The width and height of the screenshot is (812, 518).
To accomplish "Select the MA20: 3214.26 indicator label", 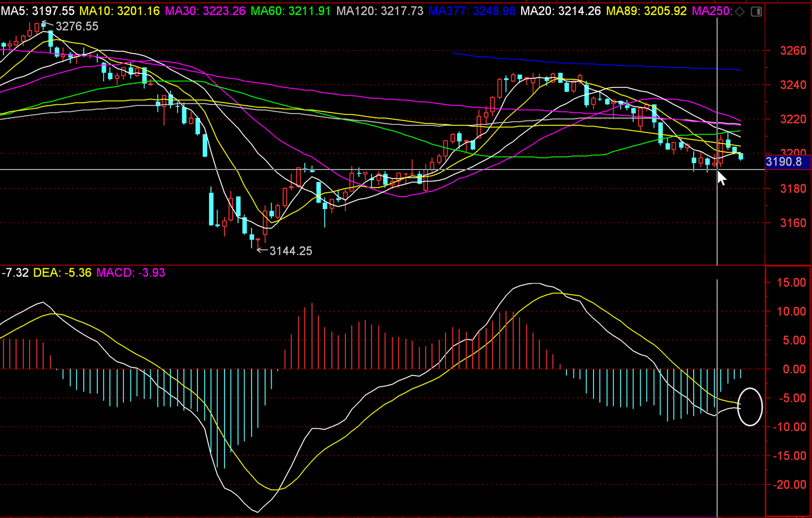I will (560, 11).
